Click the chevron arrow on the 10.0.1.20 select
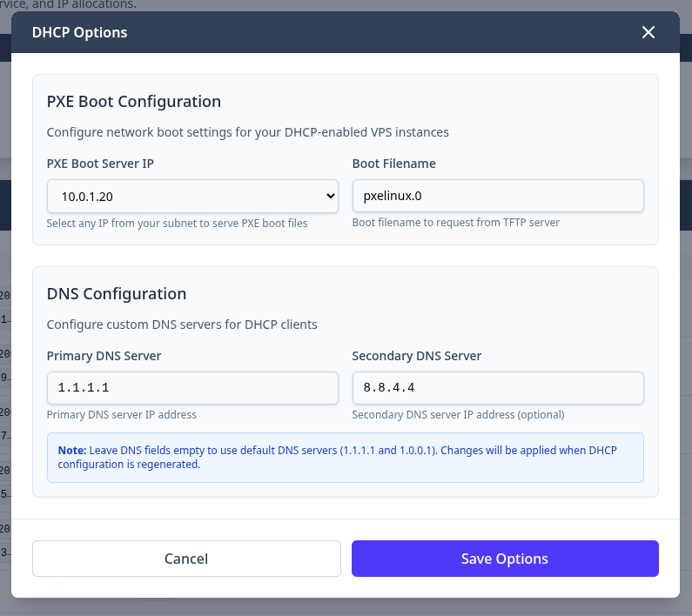This screenshot has width=692, height=616. tap(329, 197)
